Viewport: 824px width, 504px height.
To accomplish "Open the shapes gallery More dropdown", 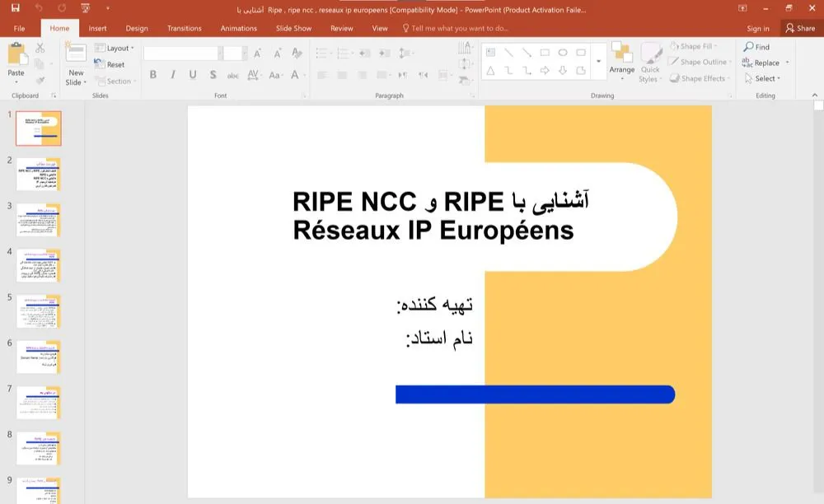I will [x=599, y=60].
